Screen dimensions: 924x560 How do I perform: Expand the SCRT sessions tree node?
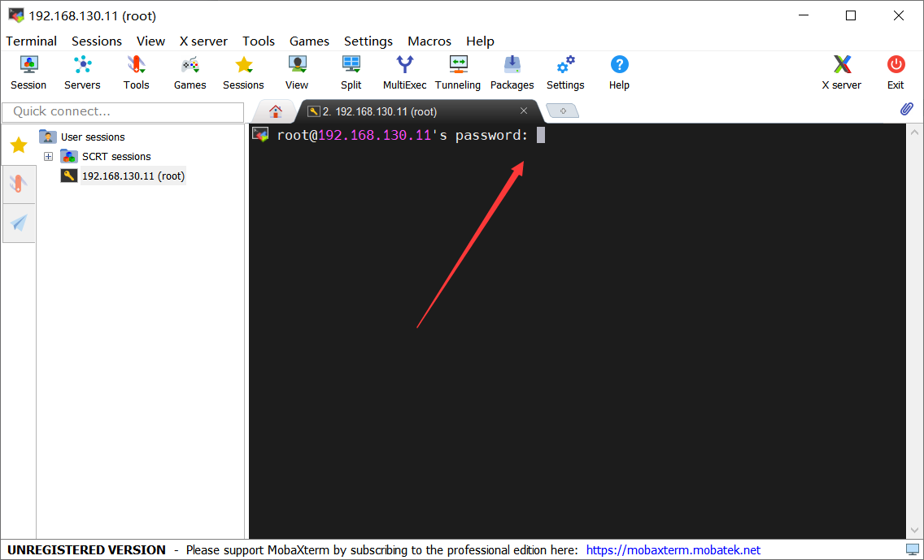(48, 157)
